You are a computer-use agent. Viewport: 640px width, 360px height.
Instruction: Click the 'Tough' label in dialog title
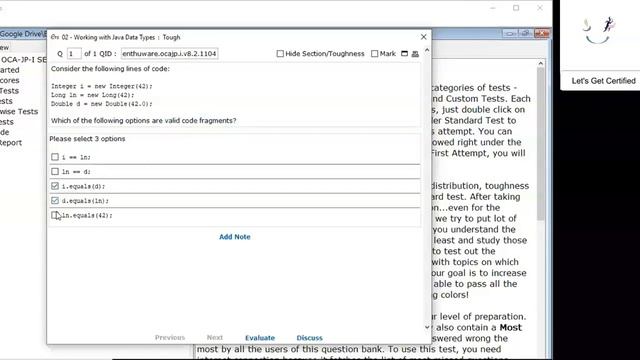(x=171, y=37)
